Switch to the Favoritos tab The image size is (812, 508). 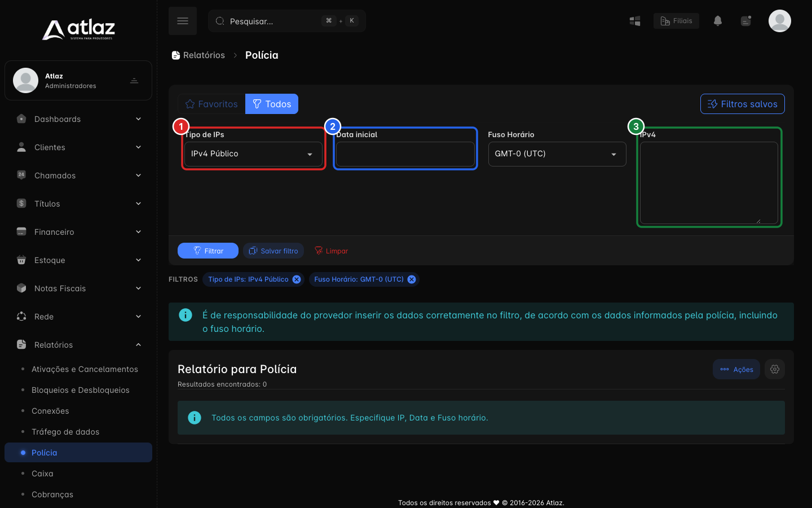(211, 104)
